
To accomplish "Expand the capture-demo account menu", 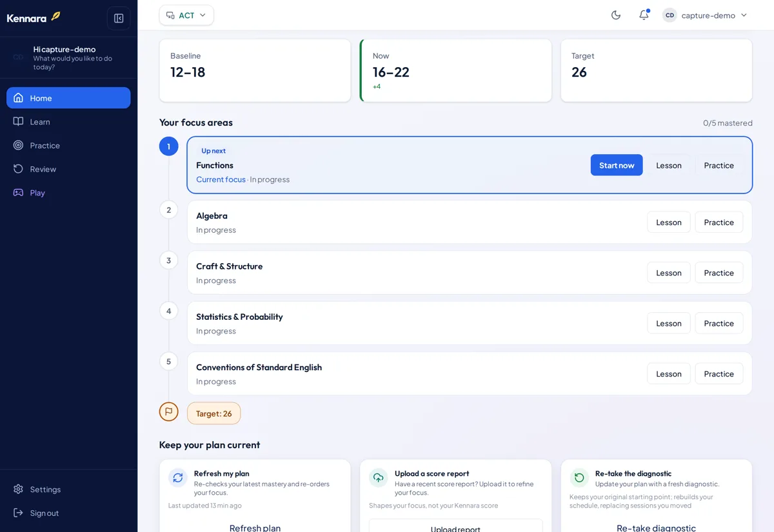I will (x=706, y=15).
